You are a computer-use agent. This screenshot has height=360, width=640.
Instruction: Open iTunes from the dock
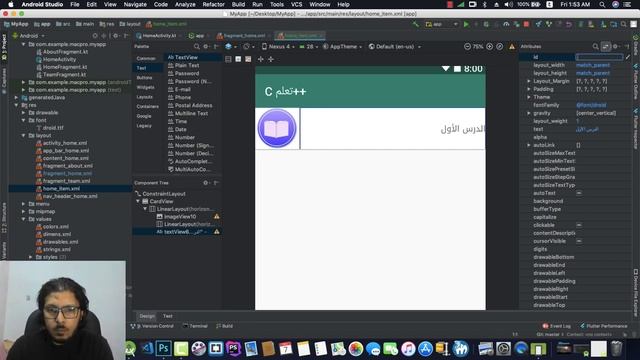pos(408,349)
